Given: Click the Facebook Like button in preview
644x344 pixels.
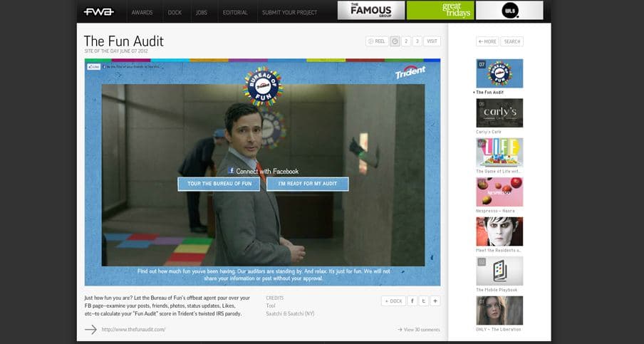Looking at the screenshot, I should 93,66.
